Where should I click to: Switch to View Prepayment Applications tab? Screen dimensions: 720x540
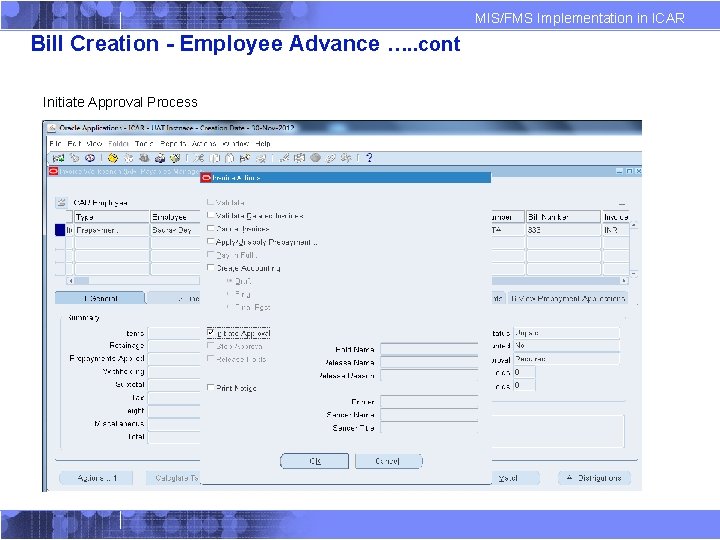pyautogui.click(x=568, y=298)
